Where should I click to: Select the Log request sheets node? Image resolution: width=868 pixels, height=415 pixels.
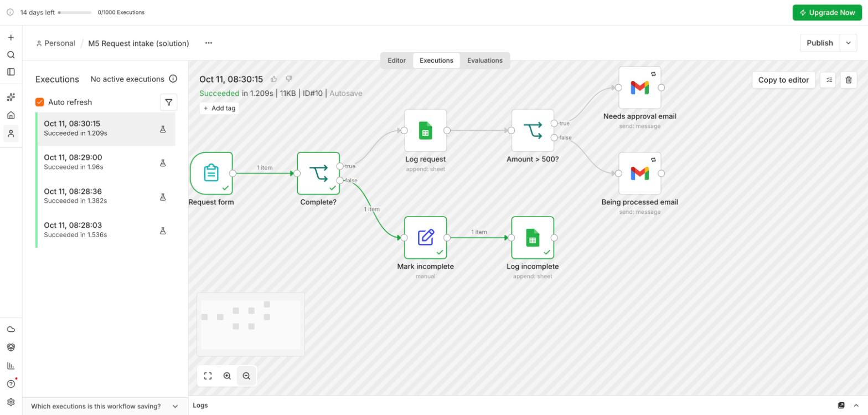coord(426,131)
